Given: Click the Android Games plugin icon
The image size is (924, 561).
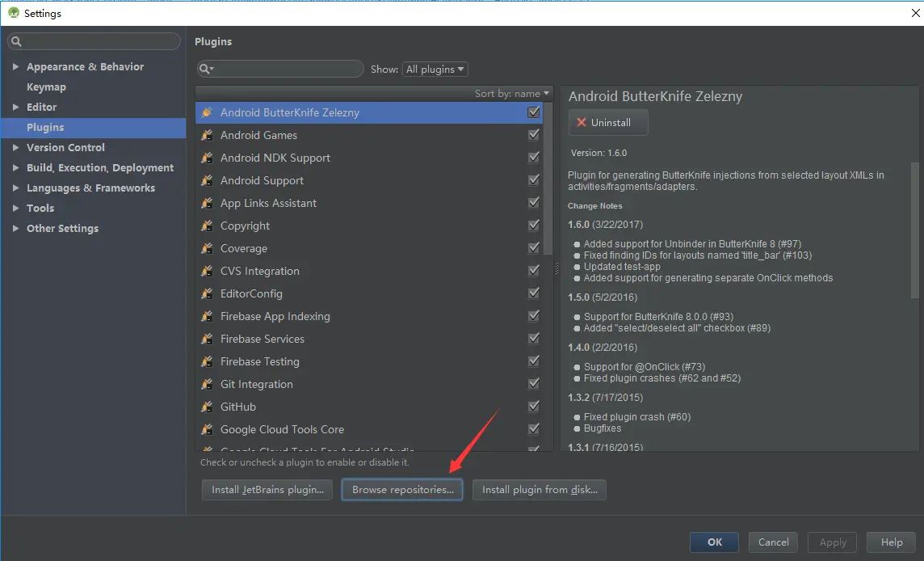Looking at the screenshot, I should [x=207, y=135].
